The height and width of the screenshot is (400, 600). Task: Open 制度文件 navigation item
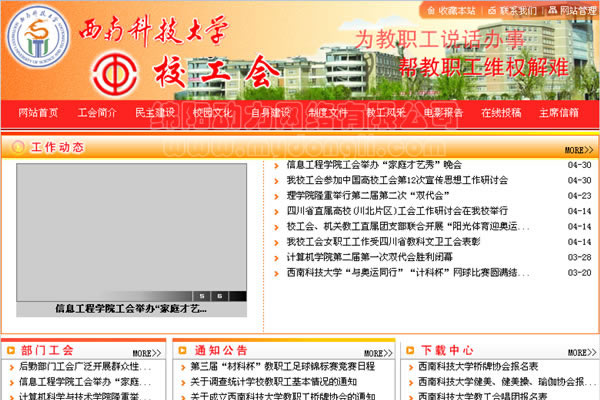[x=328, y=113]
